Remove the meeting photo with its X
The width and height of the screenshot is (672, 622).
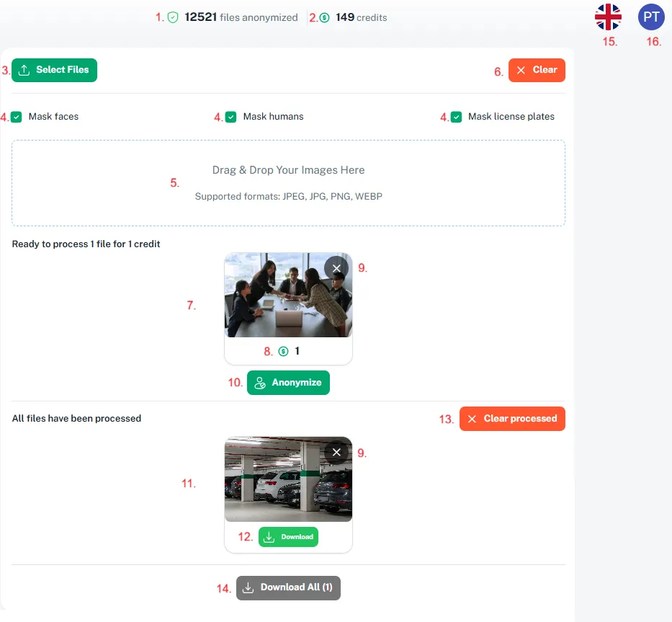click(x=336, y=268)
